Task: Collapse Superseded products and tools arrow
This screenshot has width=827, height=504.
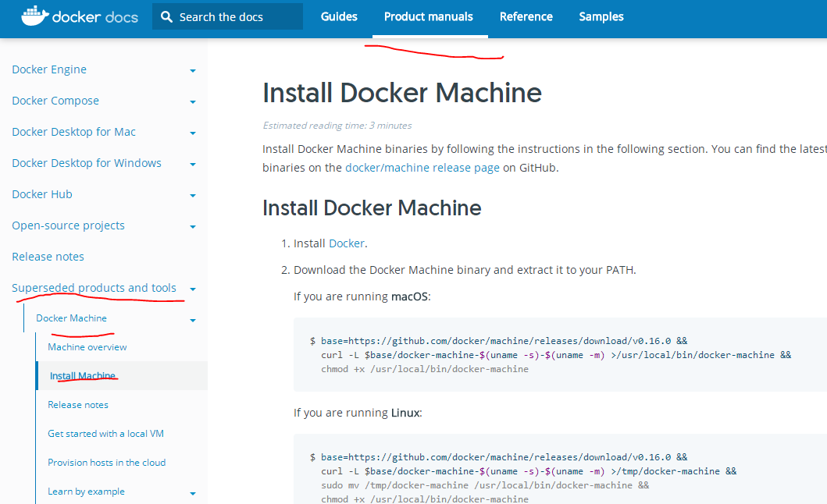Action: click(x=193, y=289)
